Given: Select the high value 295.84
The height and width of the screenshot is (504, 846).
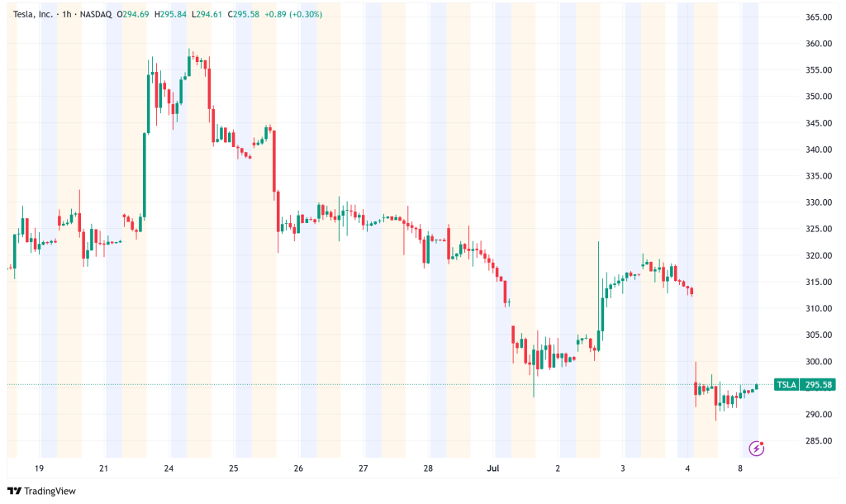Looking at the screenshot, I should [173, 14].
